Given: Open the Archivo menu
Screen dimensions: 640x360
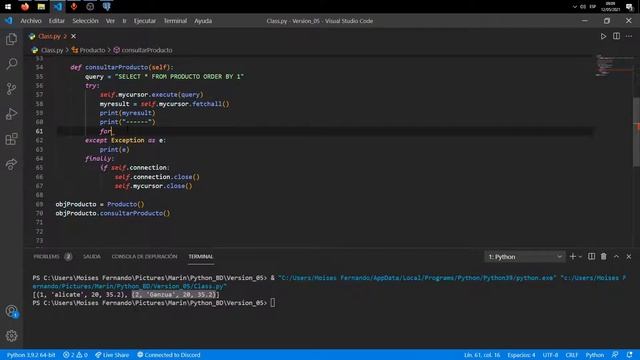Looking at the screenshot, I should (31, 21).
